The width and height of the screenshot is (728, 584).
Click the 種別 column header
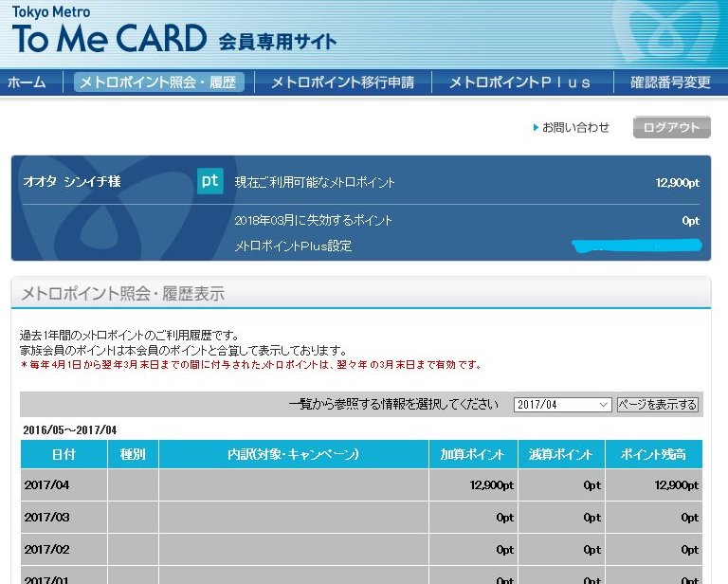133,454
